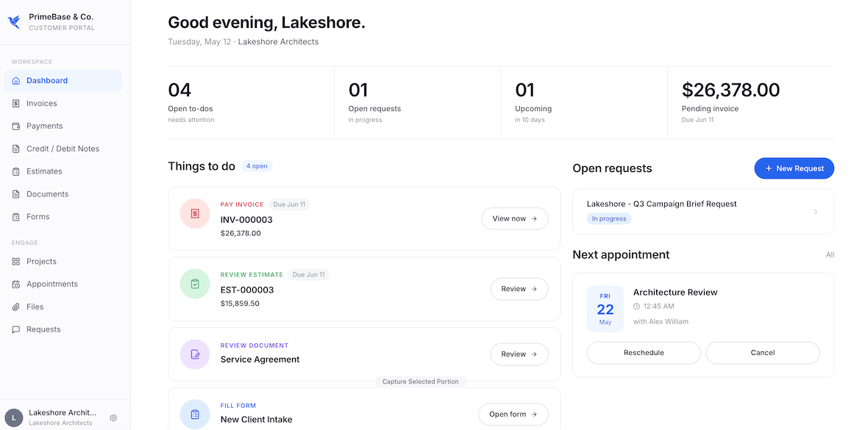Screen dimensions: 868x430
Task: Click Review for Service Agreement
Action: 519,354
